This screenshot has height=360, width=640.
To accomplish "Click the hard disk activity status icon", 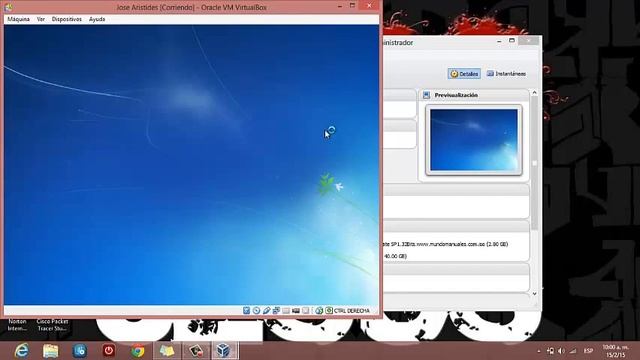I will [247, 311].
